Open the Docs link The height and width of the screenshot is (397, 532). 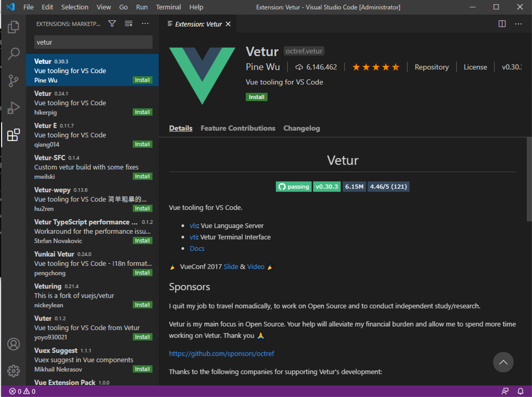197,248
